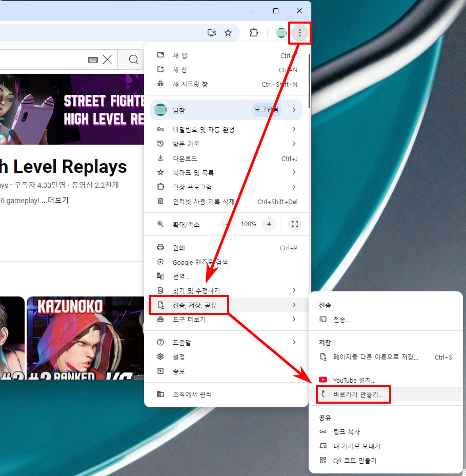466x476 pixels.
Task: Select 내 기기로 보내기 submenu item
Action: point(386,446)
